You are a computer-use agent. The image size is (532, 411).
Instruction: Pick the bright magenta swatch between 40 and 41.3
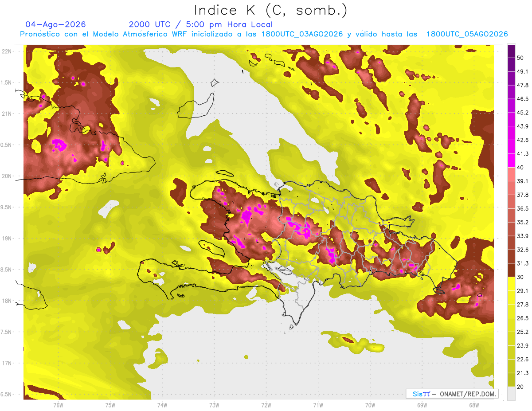click(x=511, y=160)
